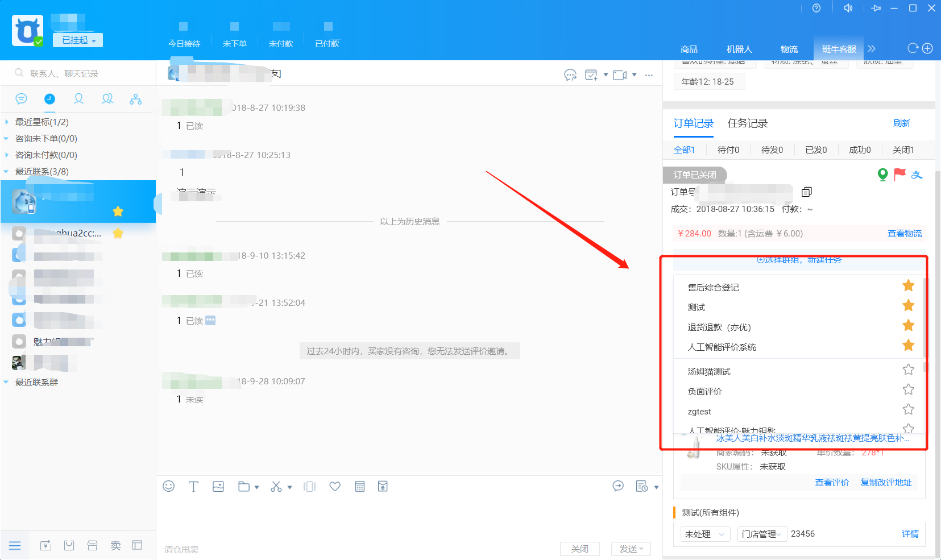
Task: Click the heart icon in chat toolbar
Action: (x=335, y=486)
